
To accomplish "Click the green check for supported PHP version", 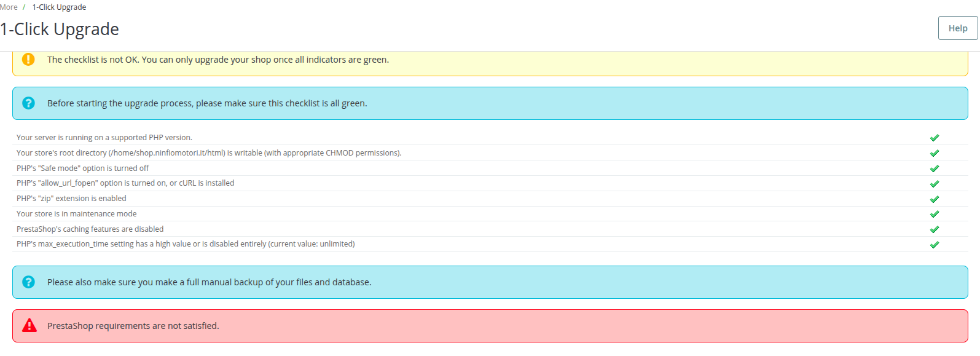I will [x=934, y=138].
